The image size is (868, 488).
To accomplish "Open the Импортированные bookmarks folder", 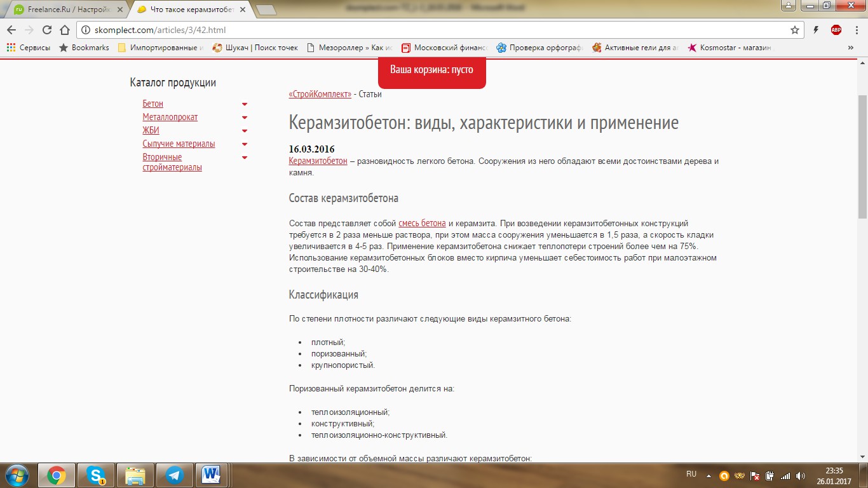I will coord(161,48).
